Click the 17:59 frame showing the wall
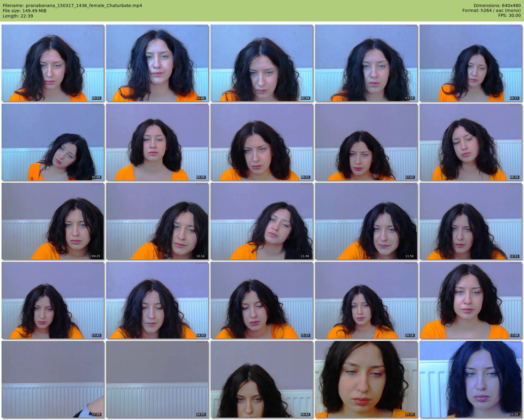The height and width of the screenshot is (420, 524). point(53,379)
